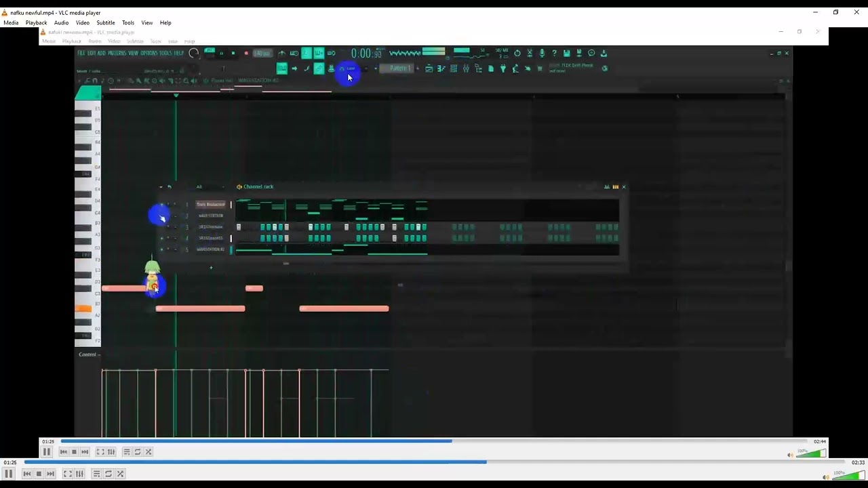Toggle loop mode in outer VLC controls
Screen dimensions: 868x488
pos(108,474)
